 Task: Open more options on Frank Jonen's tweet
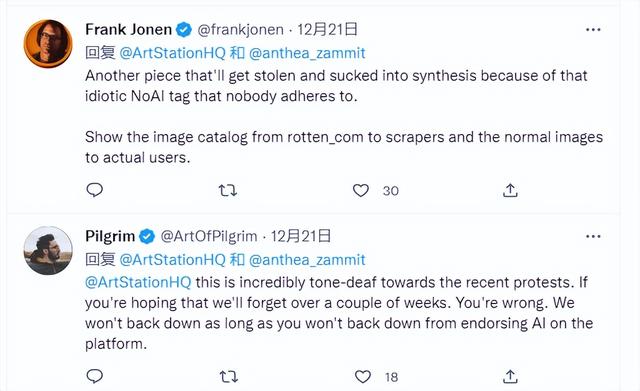pyautogui.click(x=593, y=30)
